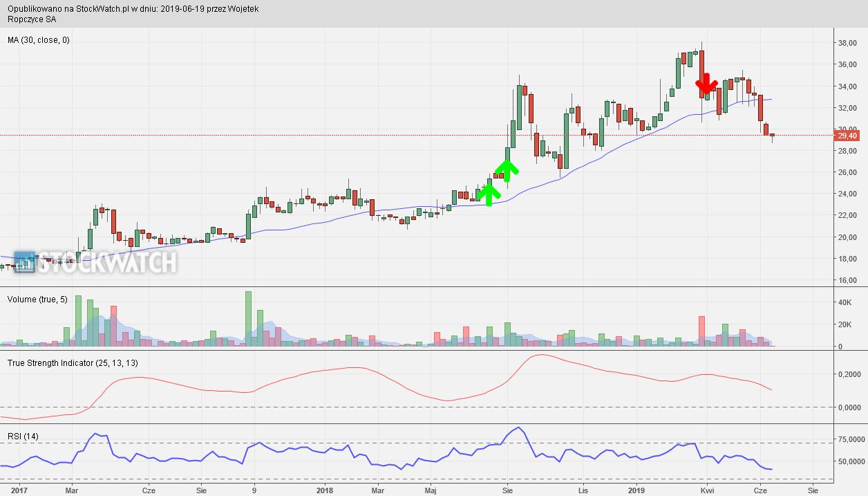Click the 'Maj' month label on time axis
868x496 pixels.
coord(431,490)
